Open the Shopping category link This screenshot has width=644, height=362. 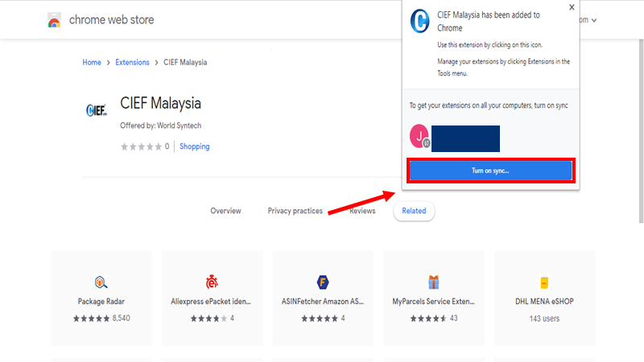pyautogui.click(x=194, y=146)
